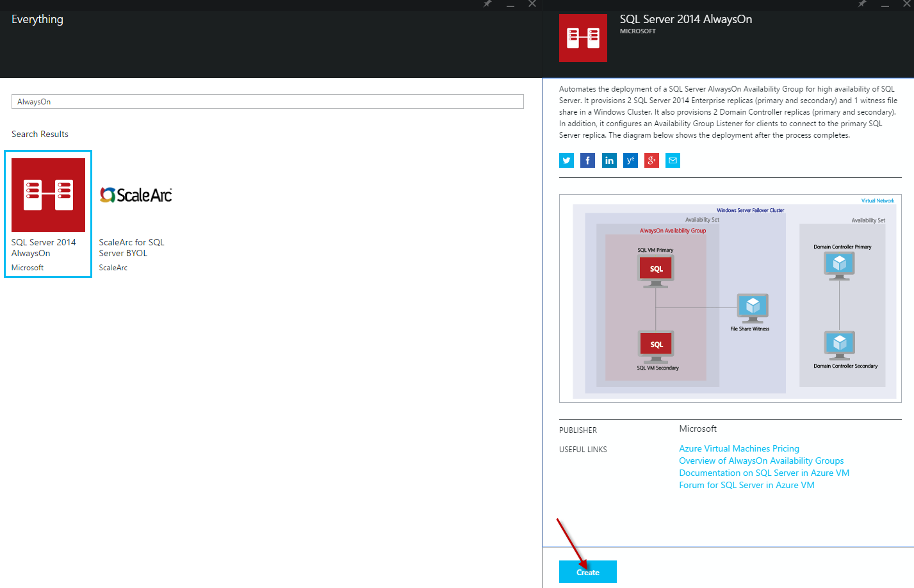Follow Documentation on SQL Server in Azure VM

click(x=763, y=473)
